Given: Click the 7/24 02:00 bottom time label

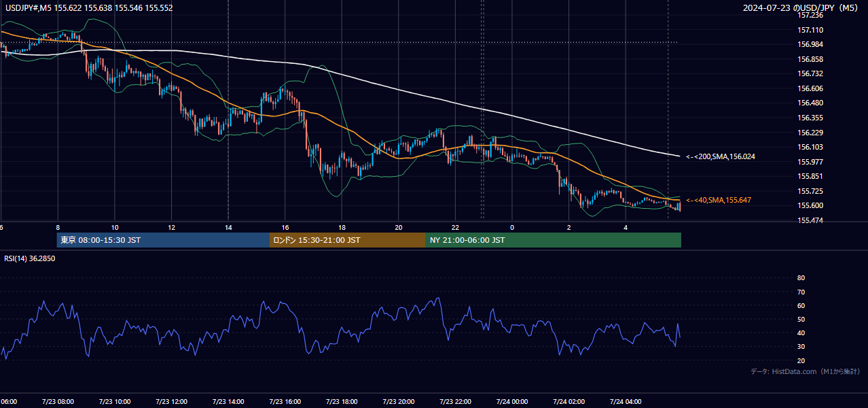Looking at the screenshot, I should coord(568,401).
